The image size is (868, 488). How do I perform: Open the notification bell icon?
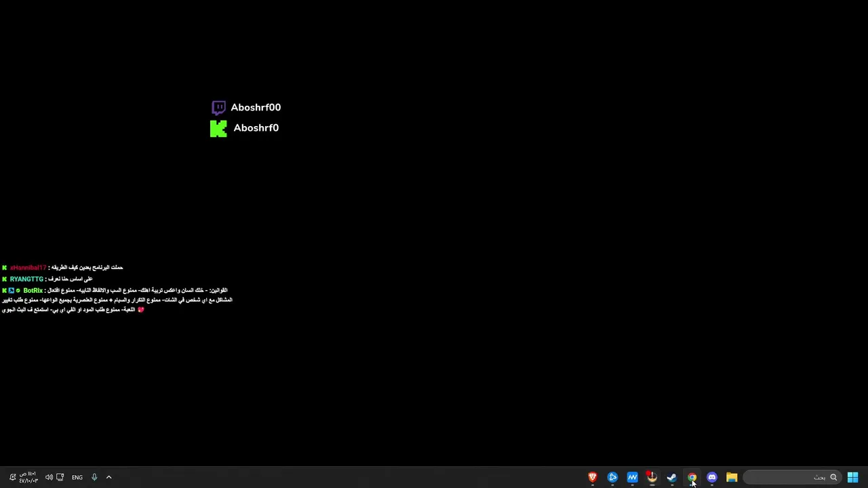click(12, 477)
